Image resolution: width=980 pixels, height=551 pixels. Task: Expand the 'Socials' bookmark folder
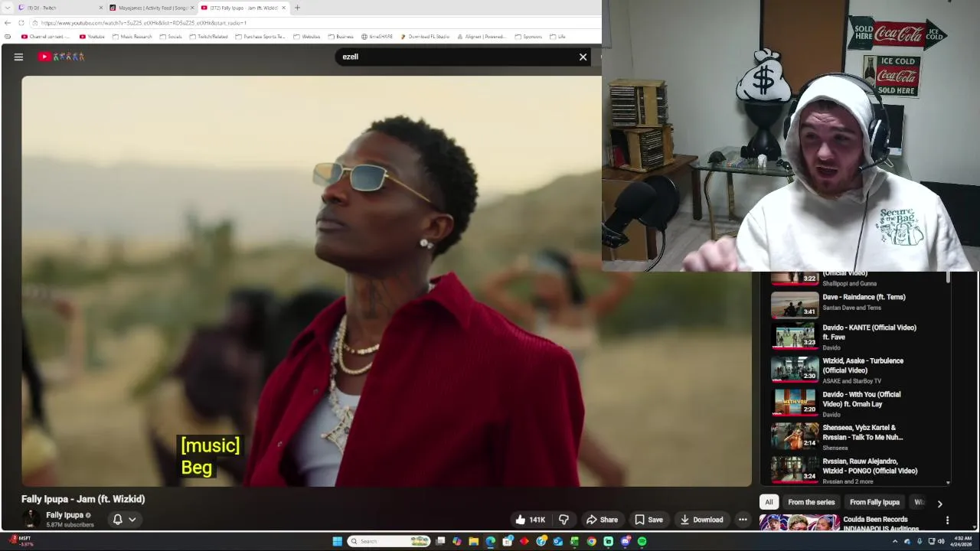click(x=171, y=37)
